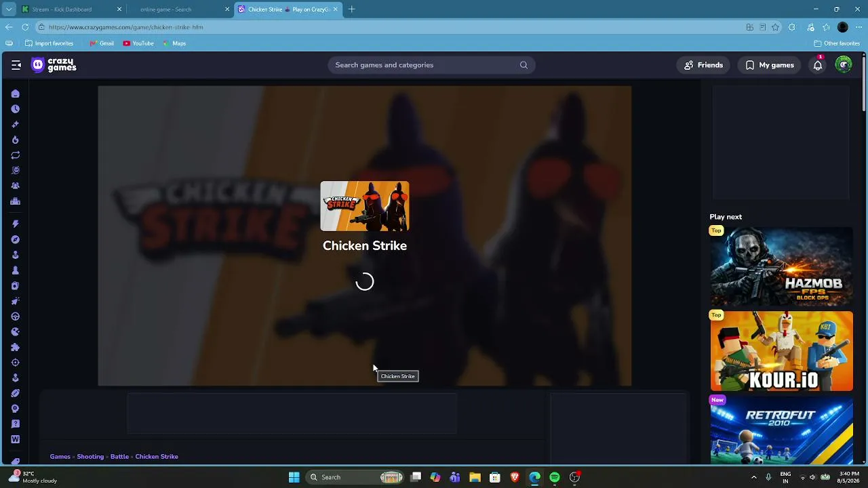868x488 pixels.
Task: Open the Windows Start menu
Action: (294, 477)
